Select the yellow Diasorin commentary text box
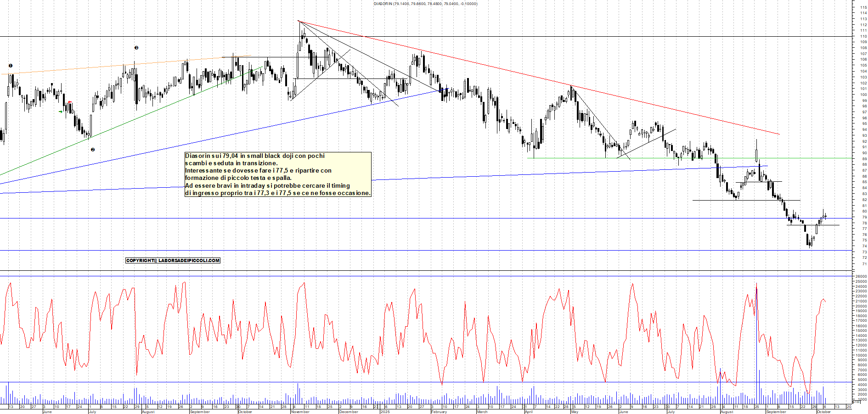The width and height of the screenshot is (868, 414). tap(277, 174)
